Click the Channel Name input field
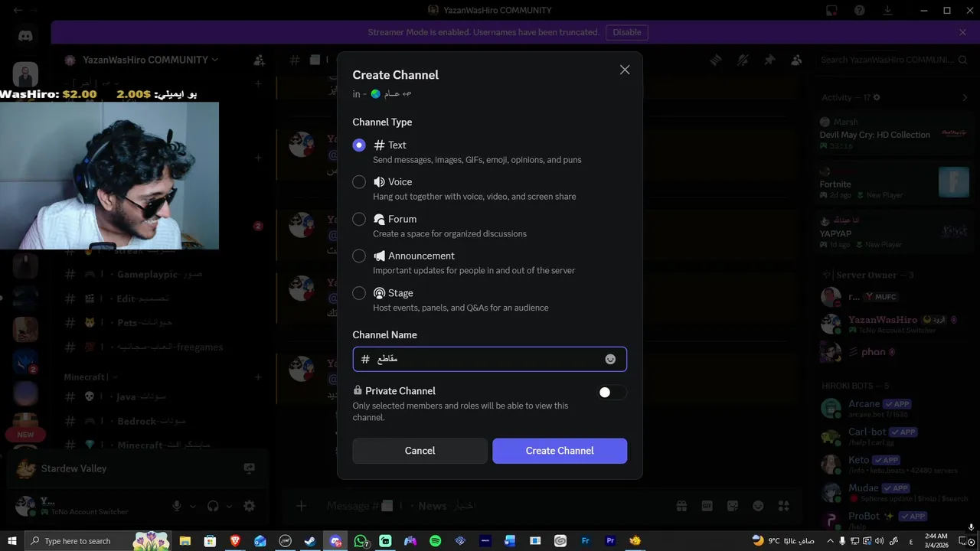This screenshot has height=551, width=980. tap(490, 359)
